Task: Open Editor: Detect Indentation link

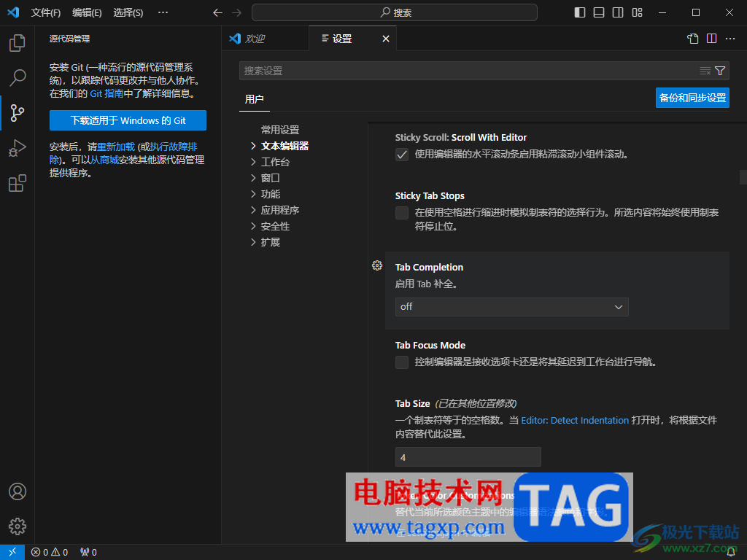Action: (x=575, y=421)
